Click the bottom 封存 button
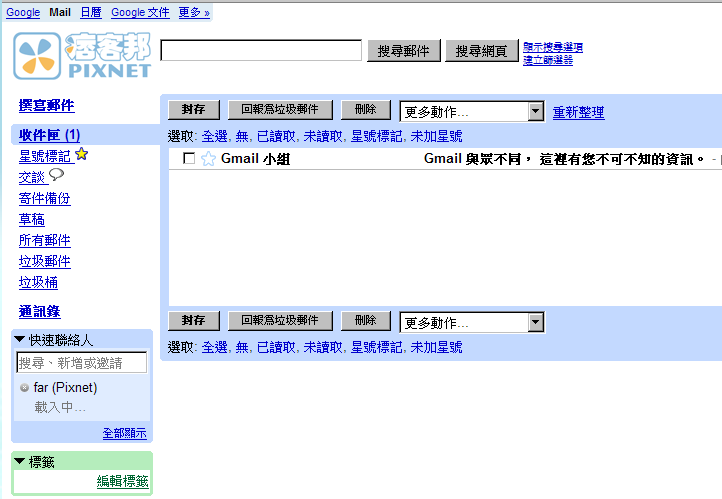Viewport: 722px width, 499px height. coord(194,320)
